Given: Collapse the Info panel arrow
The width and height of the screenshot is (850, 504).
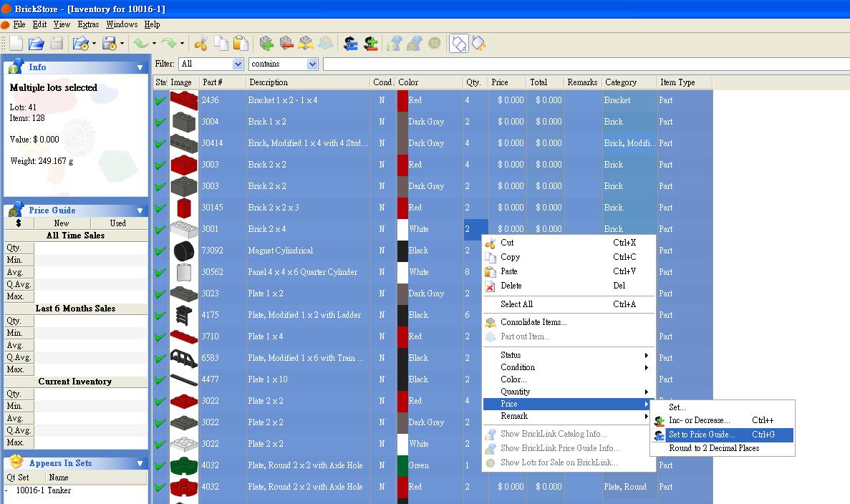Looking at the screenshot, I should coord(140,68).
